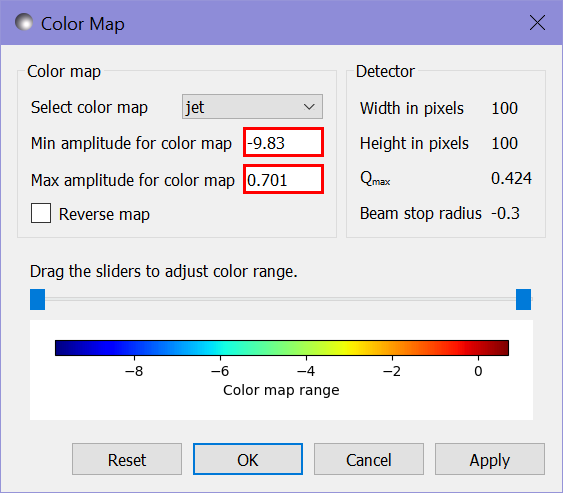Click the Cancel button
Viewport: 563px width, 493px height.
click(369, 459)
